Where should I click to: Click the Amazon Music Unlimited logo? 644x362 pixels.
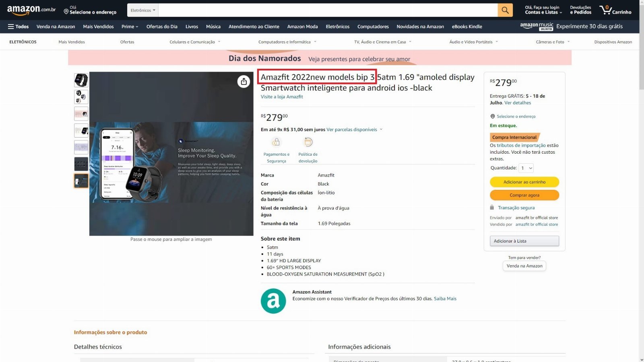pos(537,27)
